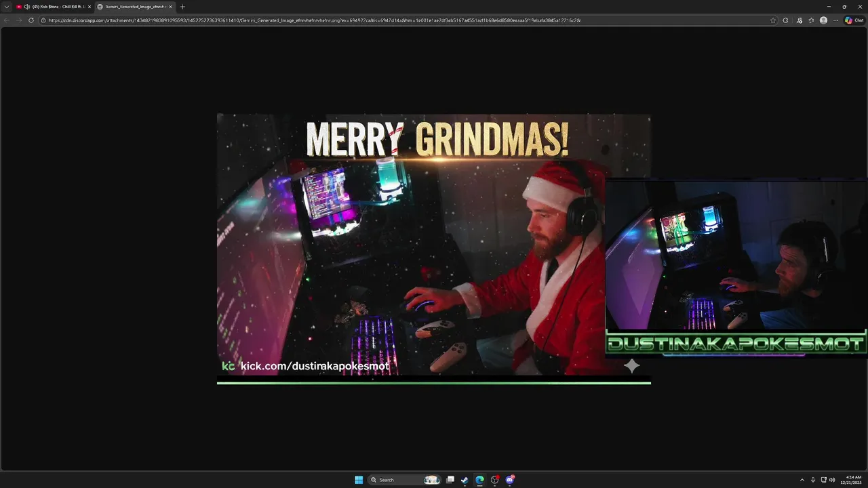This screenshot has height=488, width=868.
Task: Open Microsoft Edge from the taskbar
Action: [x=479, y=480]
